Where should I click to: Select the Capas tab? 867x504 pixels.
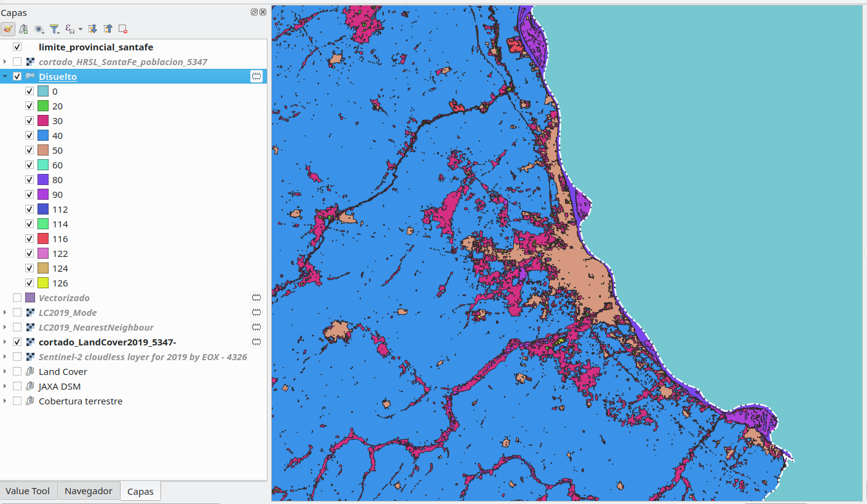point(140,491)
